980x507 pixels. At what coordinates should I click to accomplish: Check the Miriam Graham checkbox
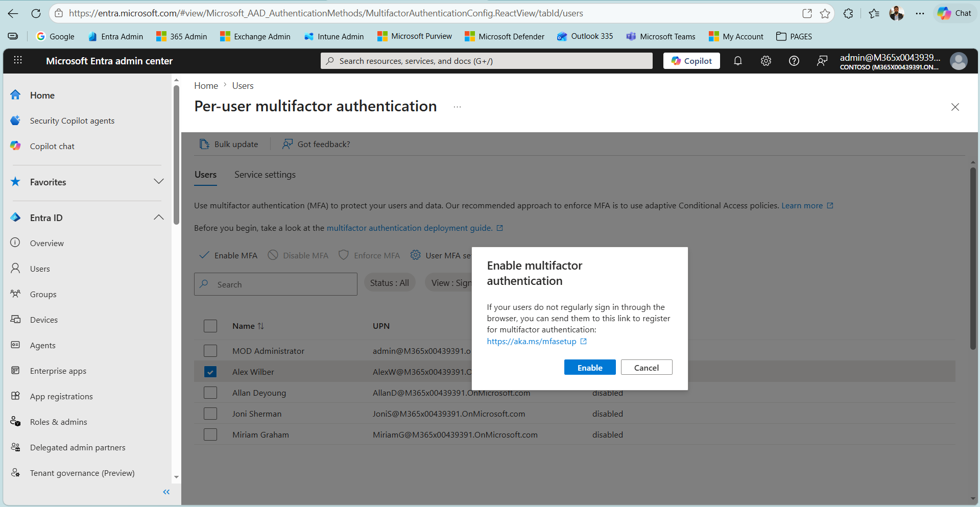pos(210,434)
